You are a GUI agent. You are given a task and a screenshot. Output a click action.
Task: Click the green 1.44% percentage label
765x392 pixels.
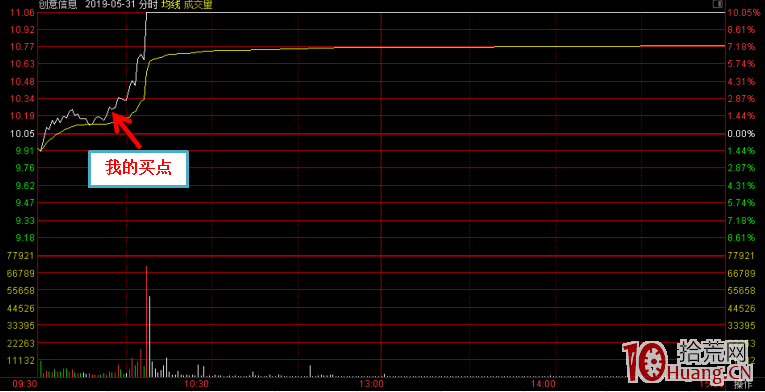pos(742,151)
